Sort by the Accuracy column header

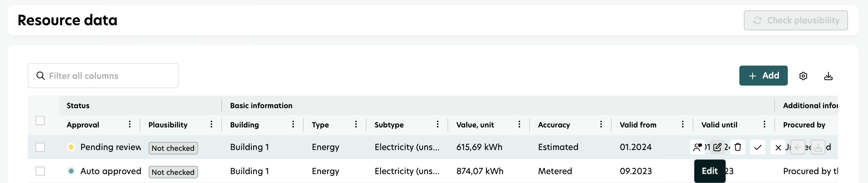click(x=554, y=125)
